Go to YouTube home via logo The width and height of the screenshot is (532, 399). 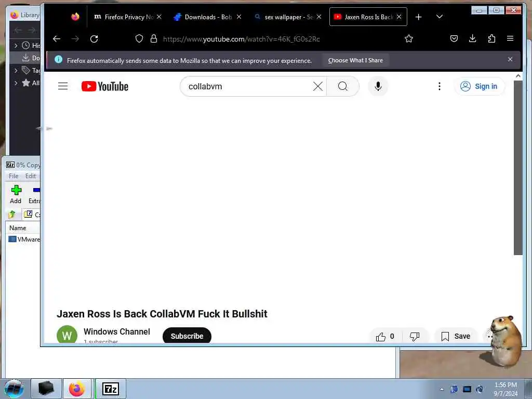click(x=105, y=87)
